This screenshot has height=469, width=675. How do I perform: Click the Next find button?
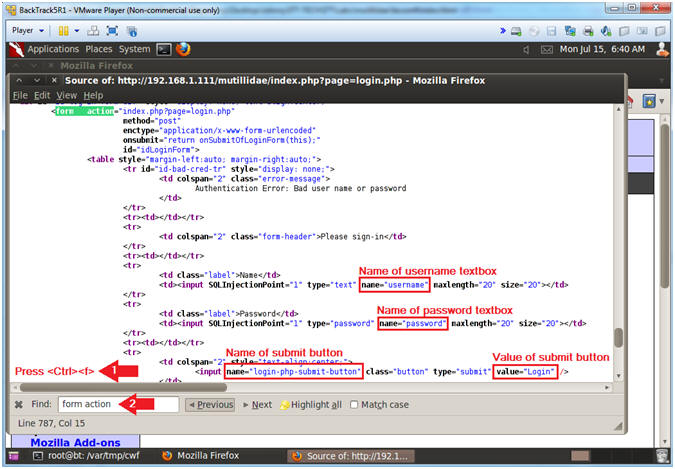(x=257, y=405)
